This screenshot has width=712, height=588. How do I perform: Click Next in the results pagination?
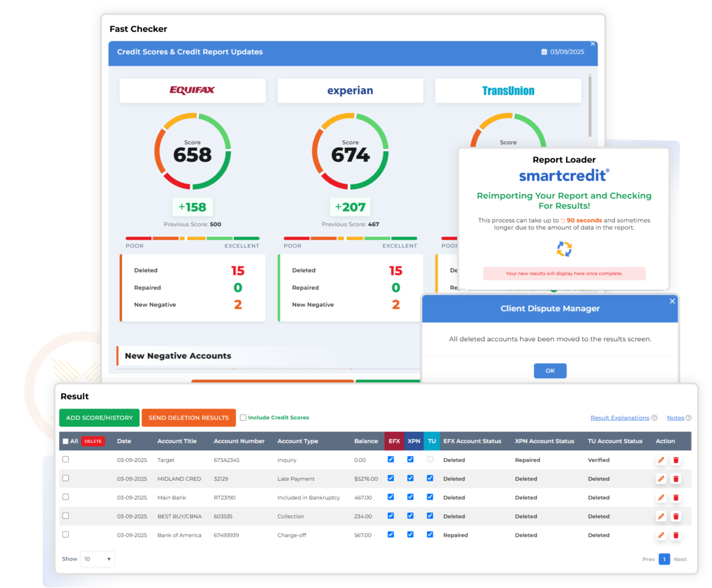pyautogui.click(x=680, y=559)
